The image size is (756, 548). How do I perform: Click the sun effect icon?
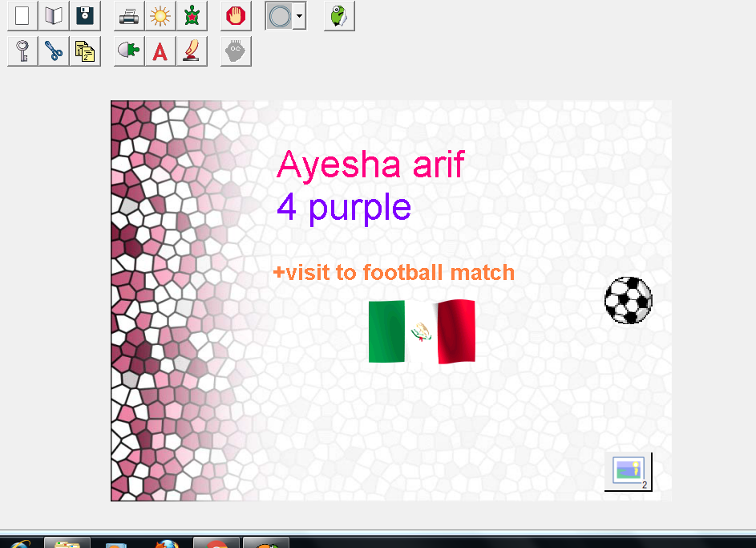pyautogui.click(x=160, y=15)
